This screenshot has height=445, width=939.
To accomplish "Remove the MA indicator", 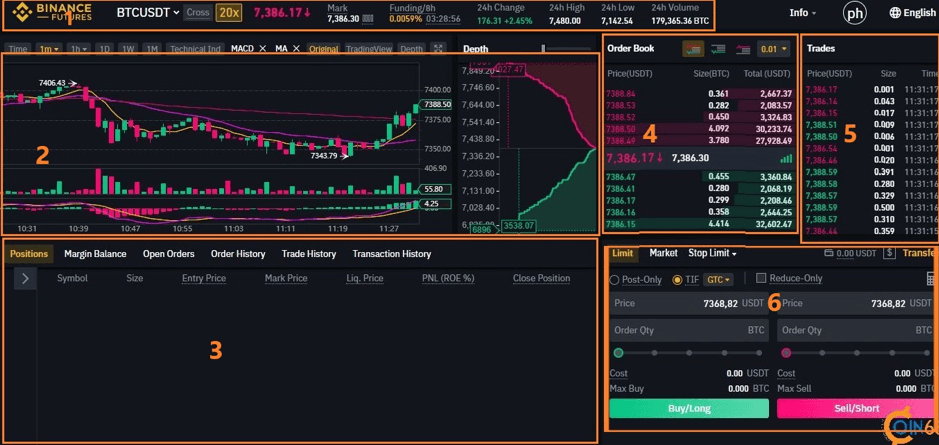I will [296, 49].
